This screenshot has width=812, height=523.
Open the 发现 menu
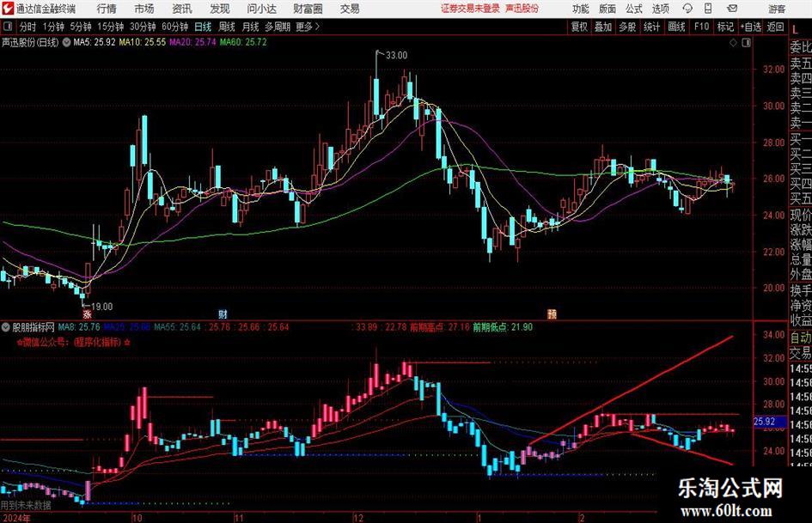[220, 9]
